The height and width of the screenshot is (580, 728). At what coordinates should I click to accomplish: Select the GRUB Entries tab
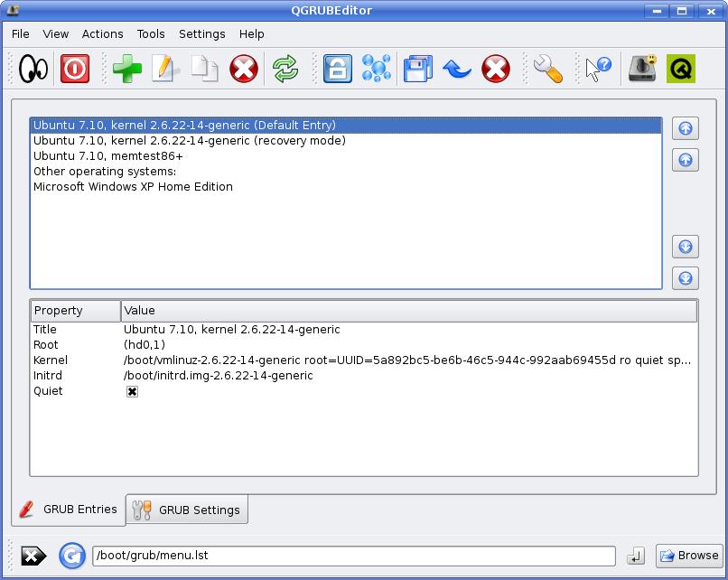pyautogui.click(x=69, y=510)
